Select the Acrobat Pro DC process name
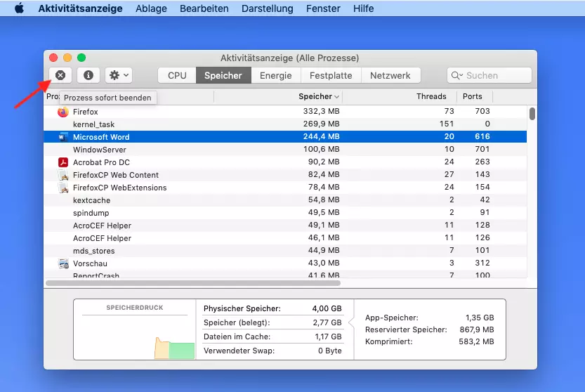 tap(101, 162)
